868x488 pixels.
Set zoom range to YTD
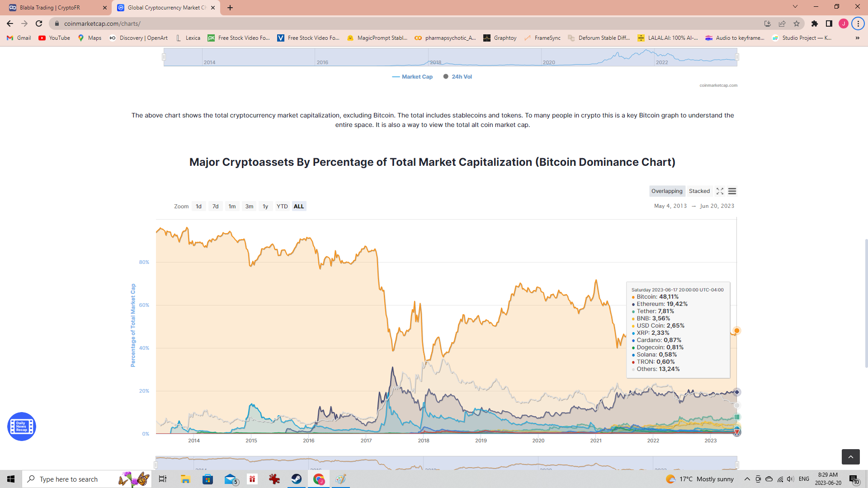[x=282, y=206]
